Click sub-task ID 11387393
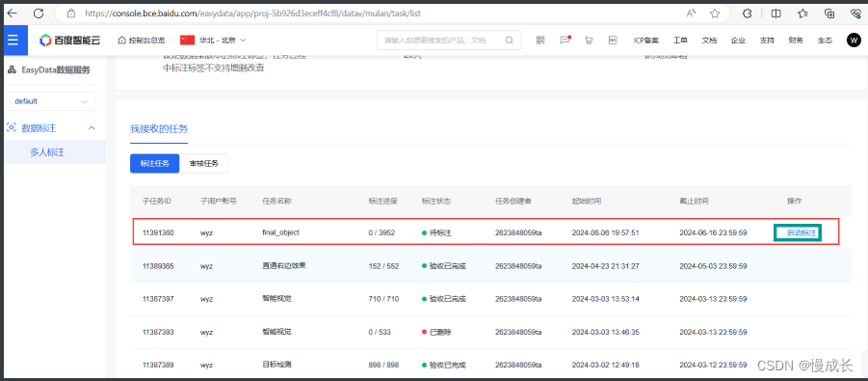 (158, 332)
